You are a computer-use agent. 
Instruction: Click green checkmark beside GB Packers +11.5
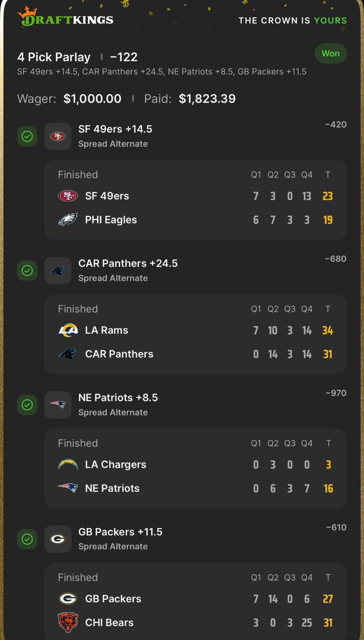27,539
